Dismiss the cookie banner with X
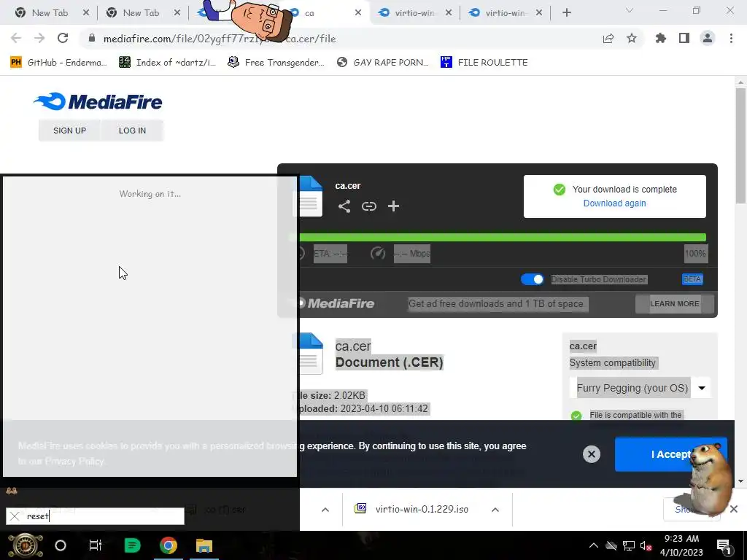The image size is (747, 560). coord(591,454)
